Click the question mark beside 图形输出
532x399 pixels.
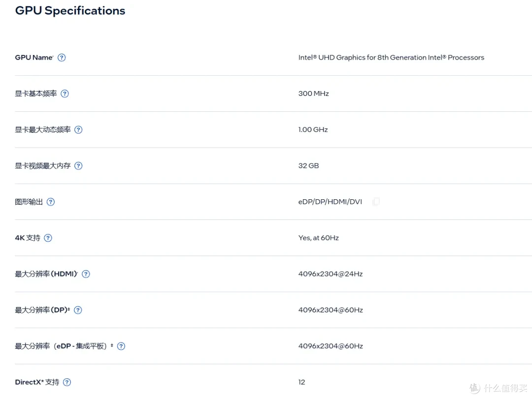point(51,202)
